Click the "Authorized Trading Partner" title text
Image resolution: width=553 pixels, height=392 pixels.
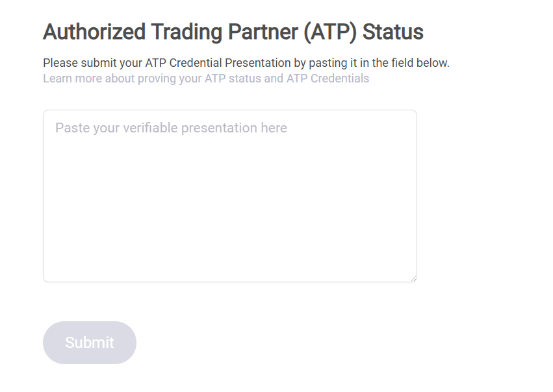point(169,32)
